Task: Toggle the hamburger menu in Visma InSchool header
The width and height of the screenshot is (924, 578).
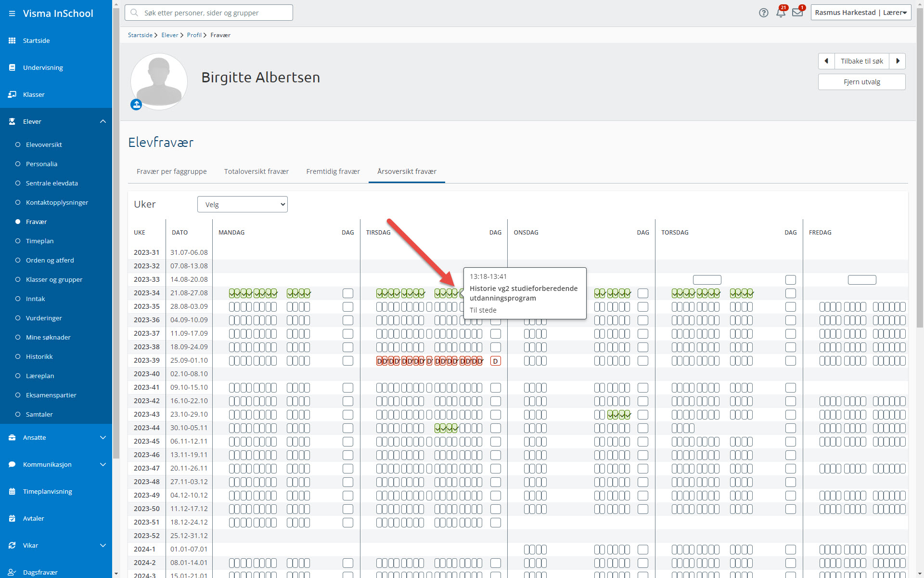Action: click(12, 13)
